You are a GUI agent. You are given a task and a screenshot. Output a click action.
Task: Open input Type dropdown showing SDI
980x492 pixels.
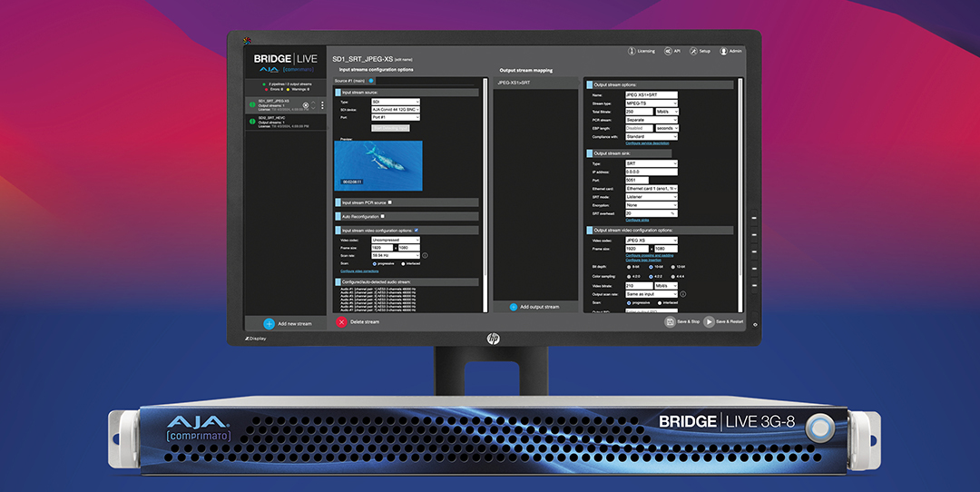(x=396, y=102)
